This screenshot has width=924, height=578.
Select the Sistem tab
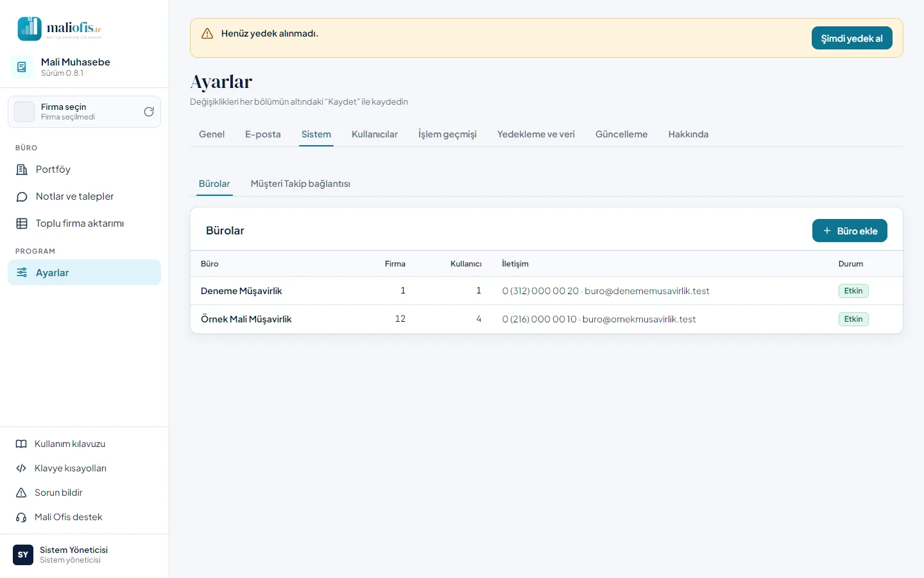316,134
